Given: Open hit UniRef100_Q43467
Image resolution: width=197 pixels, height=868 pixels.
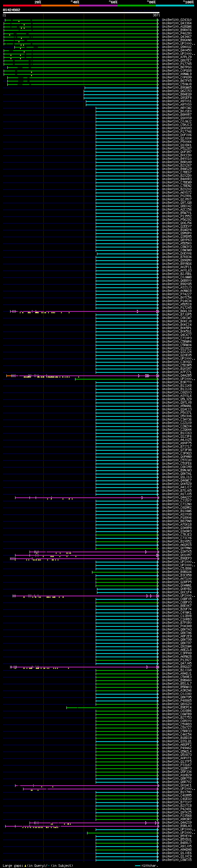Looking at the screenshot, I should pyautogui.click(x=176, y=37).
